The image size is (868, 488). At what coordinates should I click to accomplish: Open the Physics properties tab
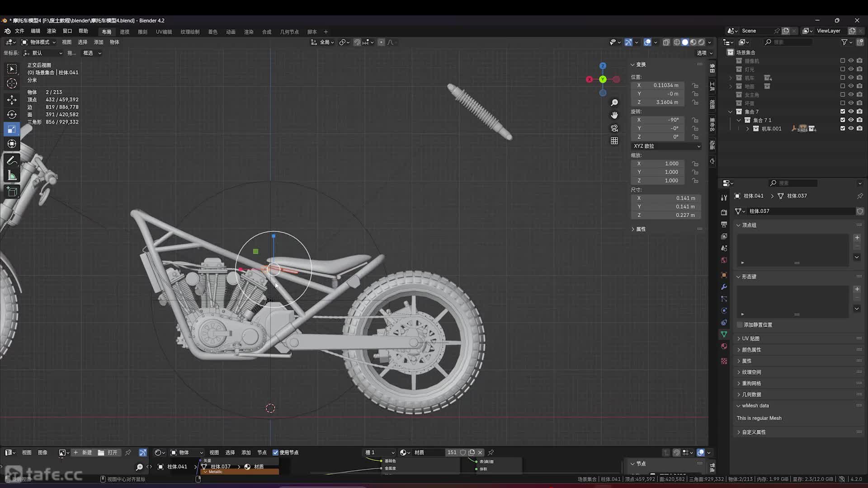724,310
